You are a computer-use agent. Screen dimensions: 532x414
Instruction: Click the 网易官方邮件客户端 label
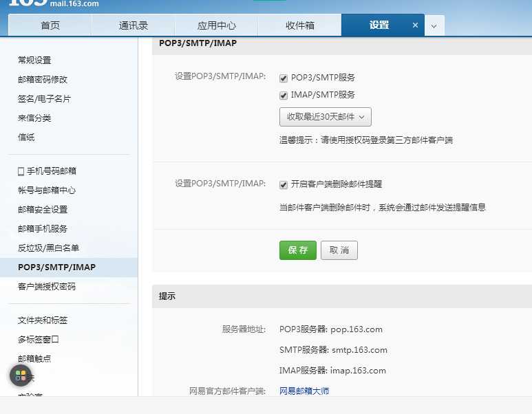[x=227, y=391]
